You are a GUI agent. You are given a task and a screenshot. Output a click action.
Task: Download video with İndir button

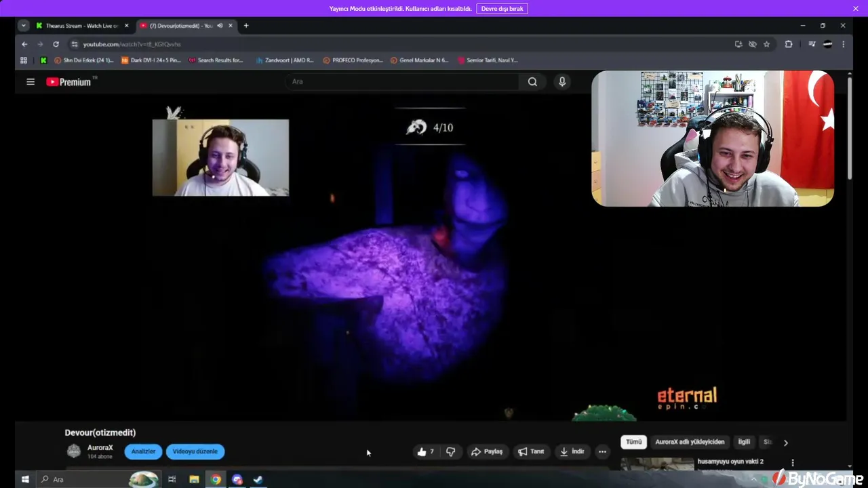pos(572,451)
